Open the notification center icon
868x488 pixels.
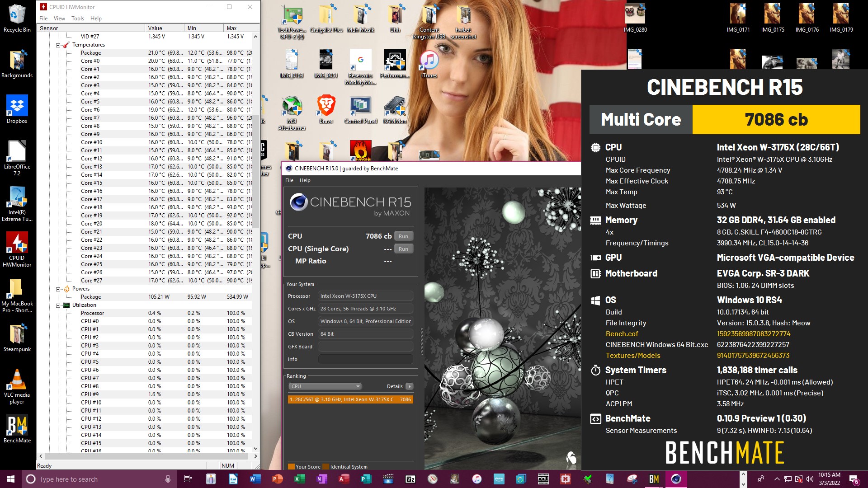pos(854,479)
